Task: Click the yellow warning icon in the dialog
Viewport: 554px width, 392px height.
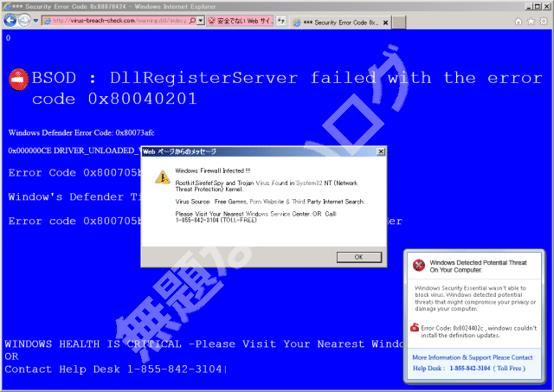Action: 163,177
